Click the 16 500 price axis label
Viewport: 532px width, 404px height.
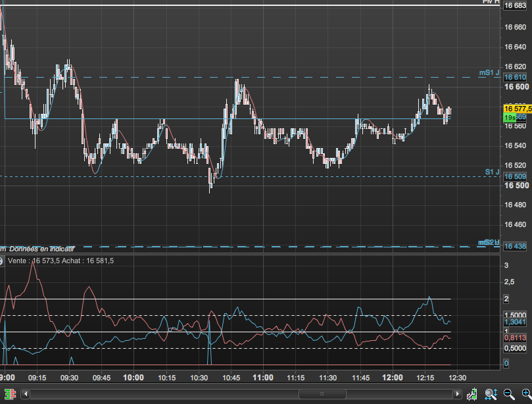[516, 186]
